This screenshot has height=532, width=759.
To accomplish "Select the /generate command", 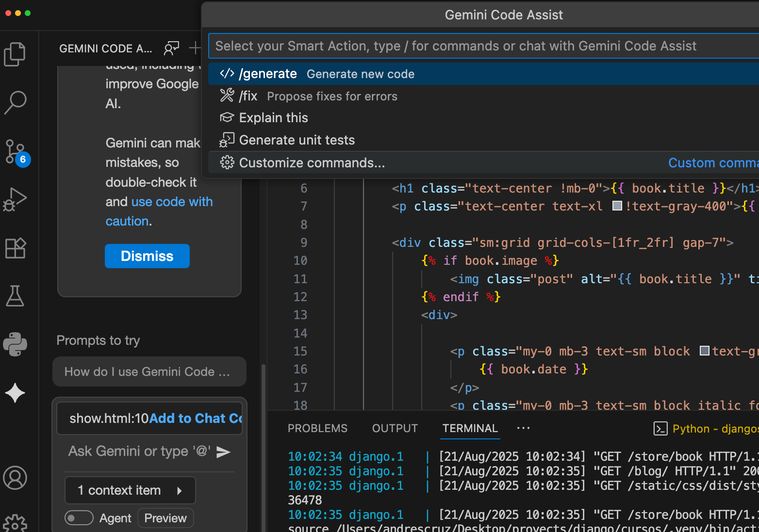I will pyautogui.click(x=483, y=74).
